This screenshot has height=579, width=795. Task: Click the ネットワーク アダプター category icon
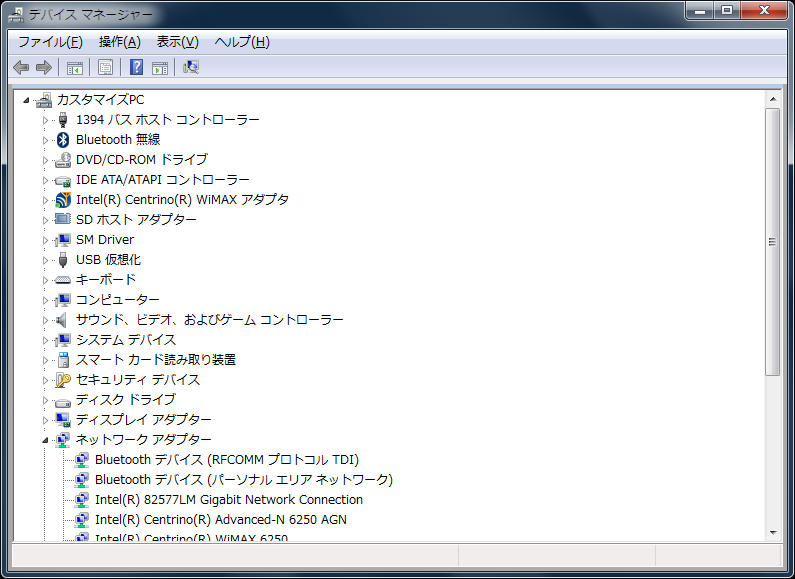pos(63,440)
